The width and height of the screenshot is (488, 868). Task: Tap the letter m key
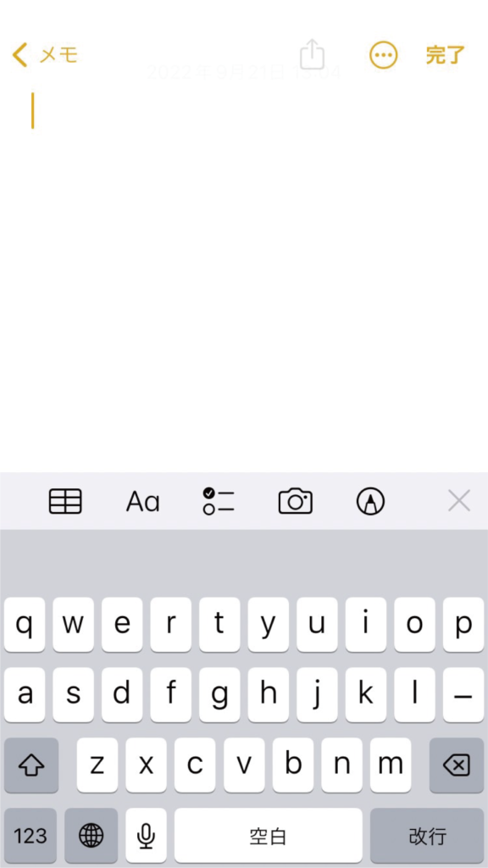(391, 765)
